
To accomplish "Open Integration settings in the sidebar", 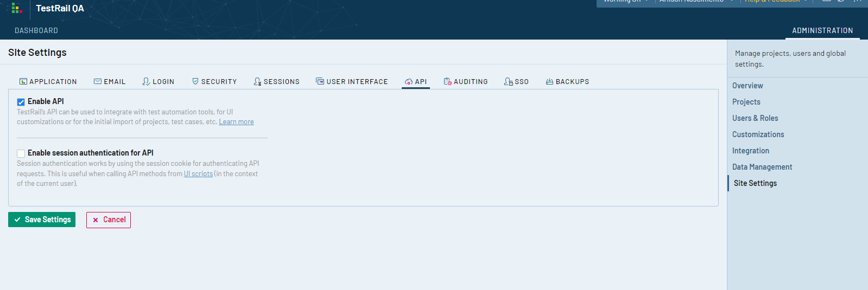I will click(751, 151).
